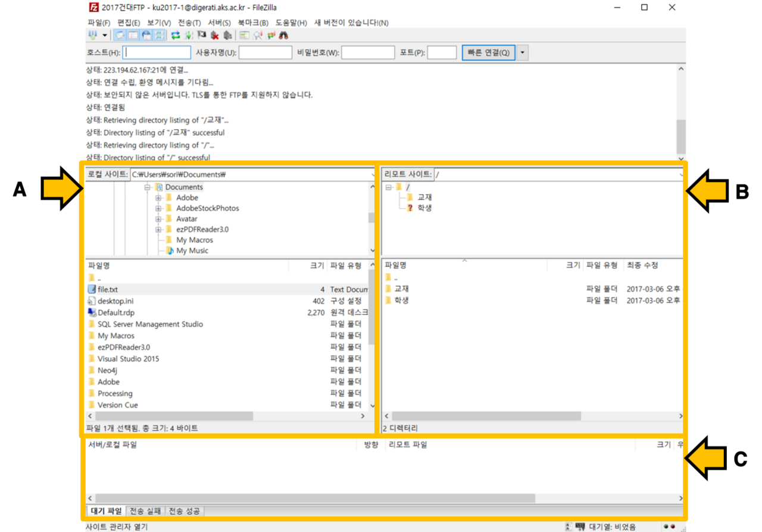Toggle the message log pane display
Screen dimensions: 762x532
point(120,36)
